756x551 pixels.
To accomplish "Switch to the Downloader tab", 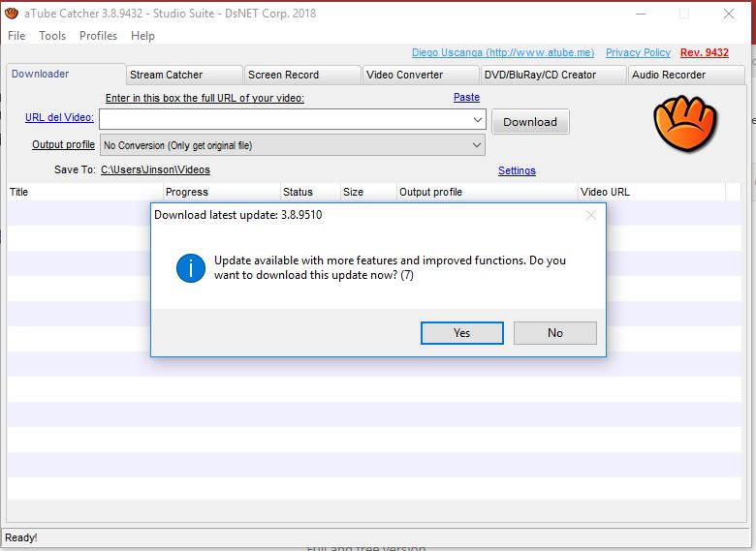I will coord(66,74).
